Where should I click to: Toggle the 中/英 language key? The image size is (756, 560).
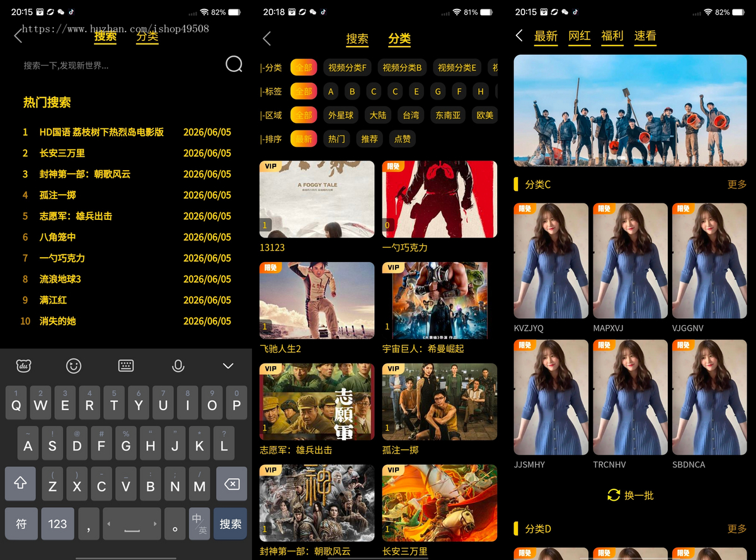point(200,523)
